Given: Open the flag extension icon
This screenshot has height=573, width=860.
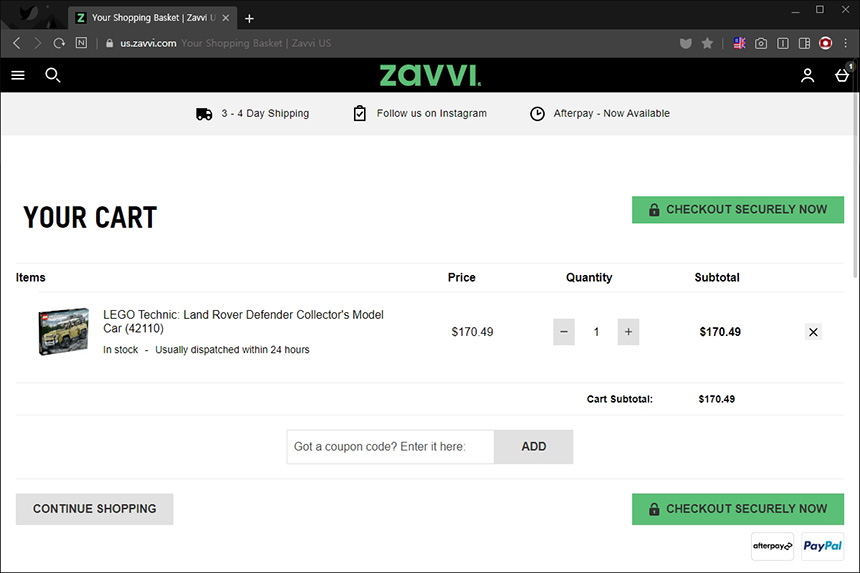Looking at the screenshot, I should (739, 43).
